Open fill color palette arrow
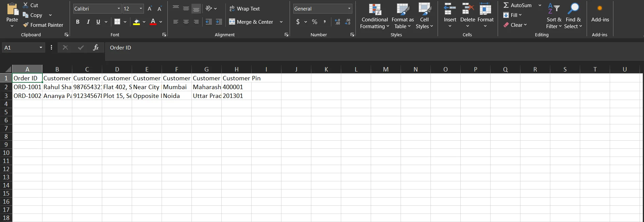The height and width of the screenshot is (222, 644). pyautogui.click(x=144, y=22)
